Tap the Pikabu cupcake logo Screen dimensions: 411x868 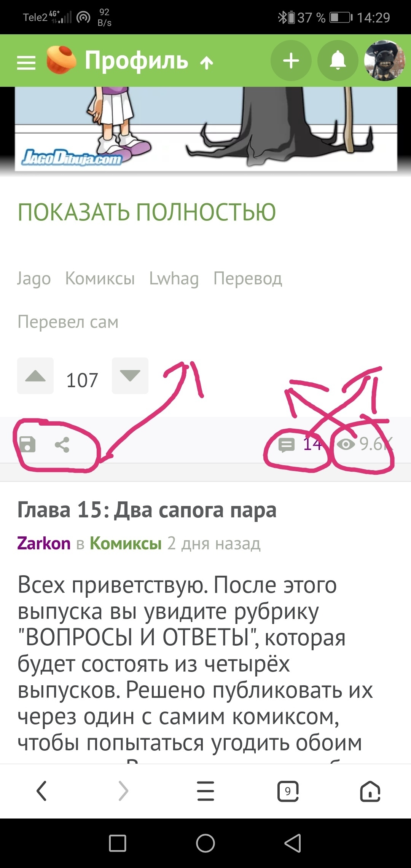[x=61, y=60]
